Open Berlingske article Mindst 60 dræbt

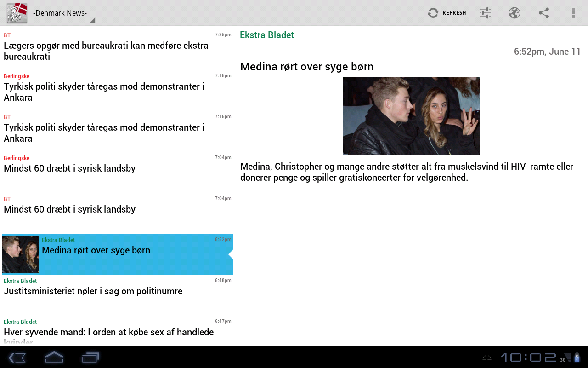tap(118, 172)
